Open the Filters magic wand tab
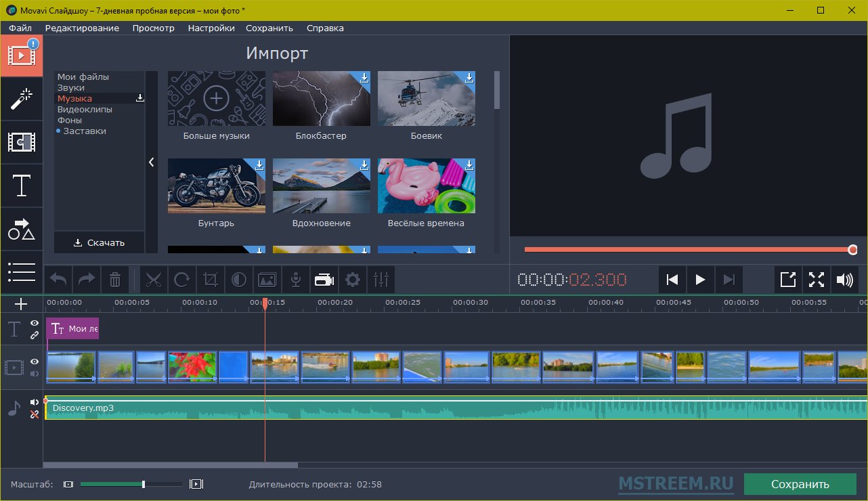Viewport: 868px width, 501px height. pyautogui.click(x=22, y=99)
